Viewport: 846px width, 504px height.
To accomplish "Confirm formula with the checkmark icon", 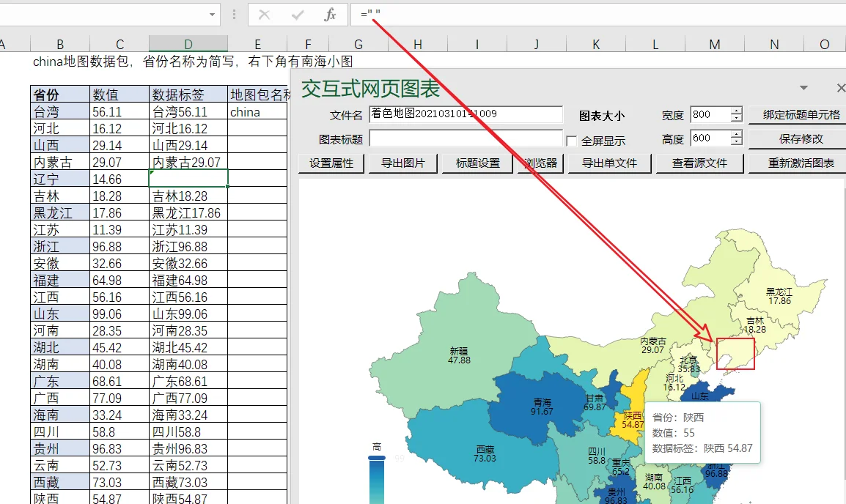I will tap(298, 15).
